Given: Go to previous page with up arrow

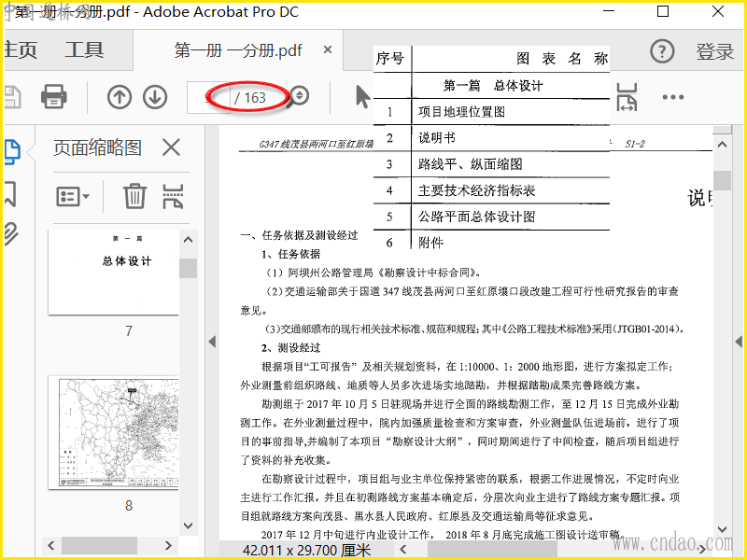Looking at the screenshot, I should tap(120, 97).
